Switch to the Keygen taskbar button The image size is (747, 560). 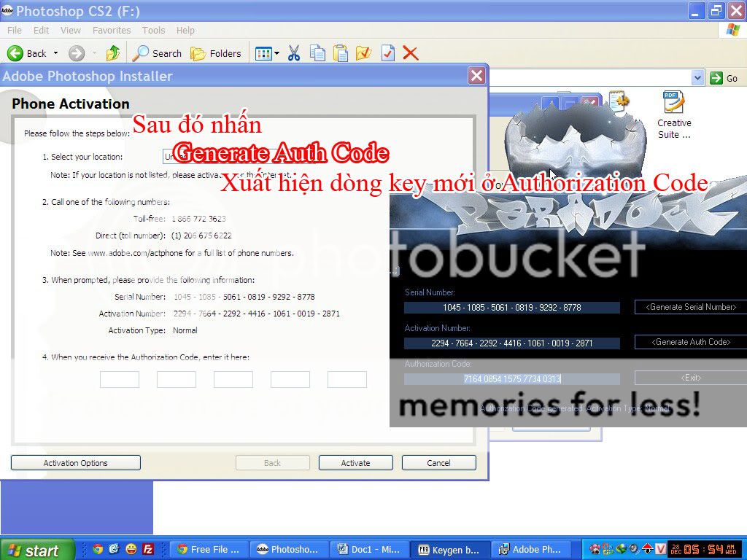(449, 550)
